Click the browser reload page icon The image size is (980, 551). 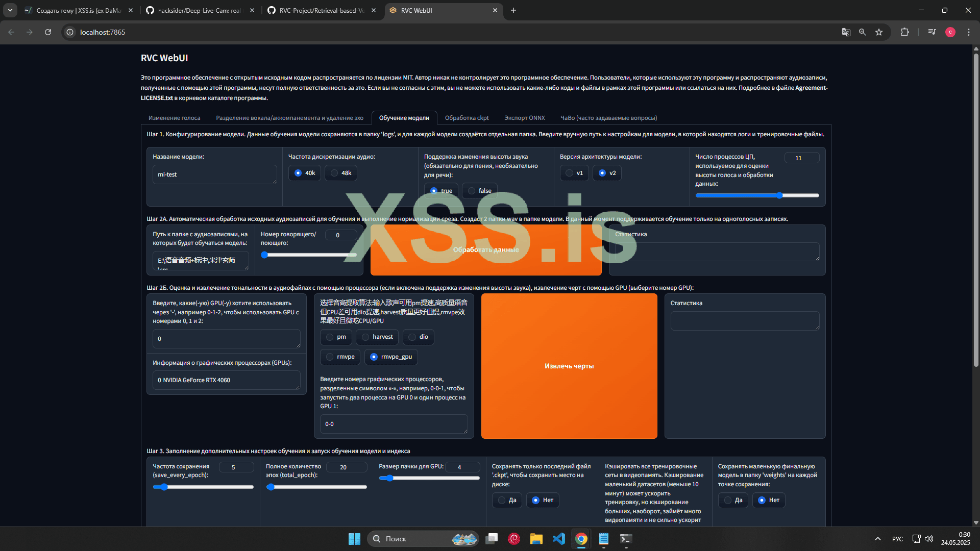[48, 32]
